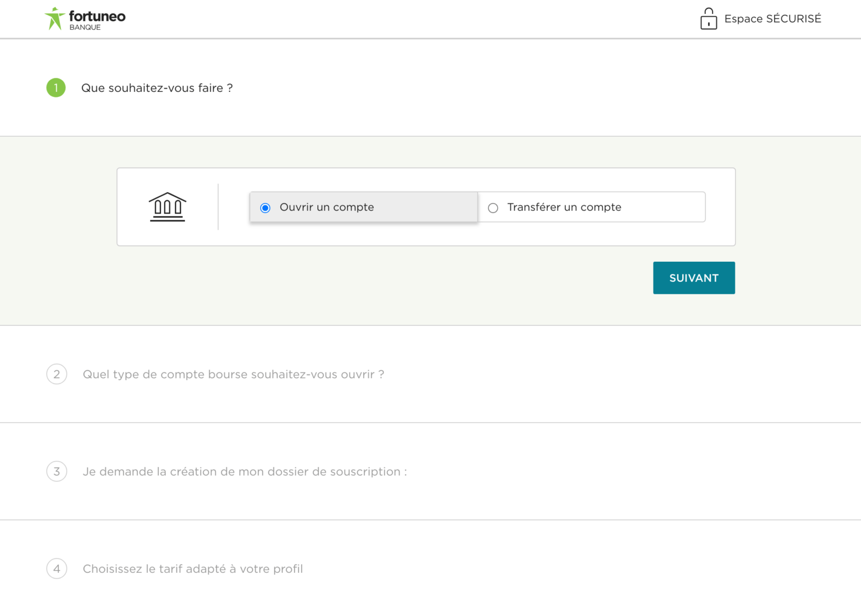The image size is (861, 616).
Task: Click the green step 1 badge
Action: (x=56, y=88)
